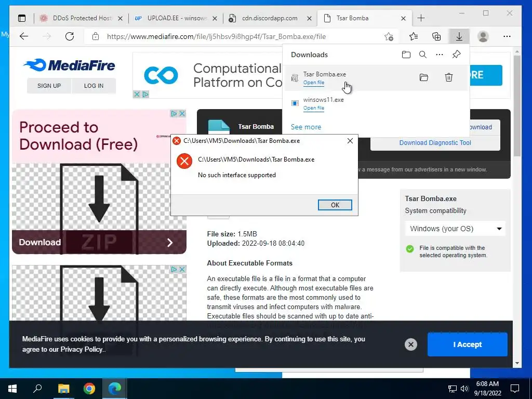Click See more in Downloads panel
The height and width of the screenshot is (399, 532).
[x=305, y=127]
